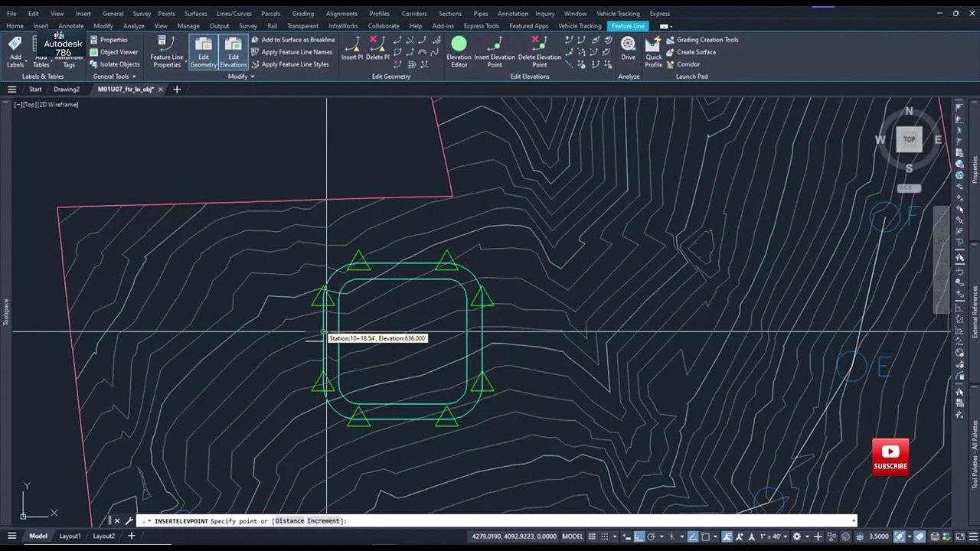Toggle the Edit Geometry panel button
The width and height of the screenshot is (980, 551).
click(203, 52)
